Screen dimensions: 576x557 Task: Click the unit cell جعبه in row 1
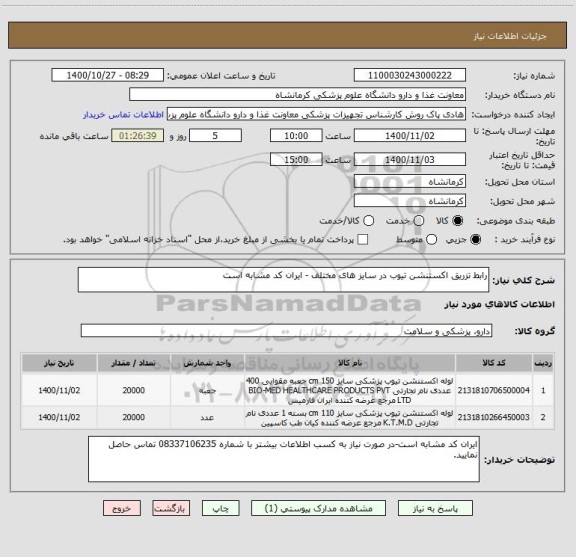point(207,391)
